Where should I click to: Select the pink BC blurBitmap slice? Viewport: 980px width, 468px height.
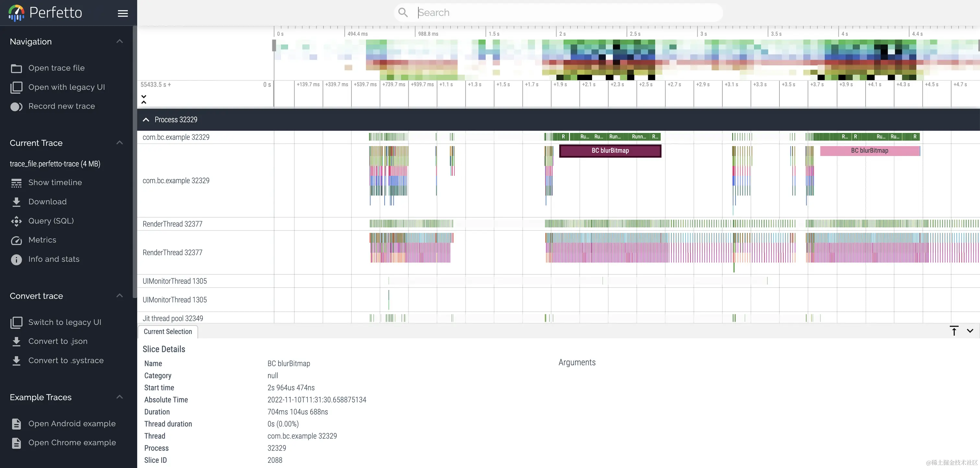pos(869,151)
